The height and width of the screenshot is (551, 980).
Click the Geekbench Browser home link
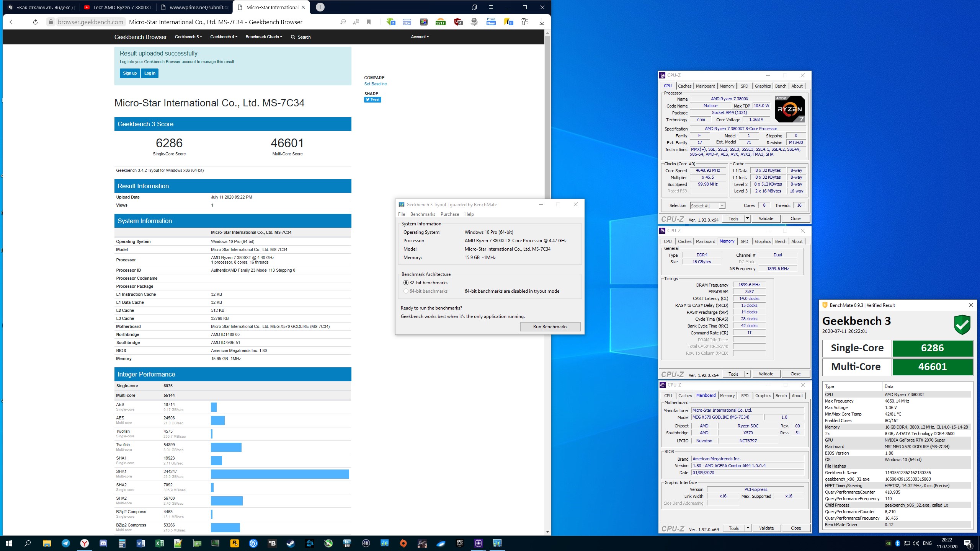pyautogui.click(x=140, y=37)
